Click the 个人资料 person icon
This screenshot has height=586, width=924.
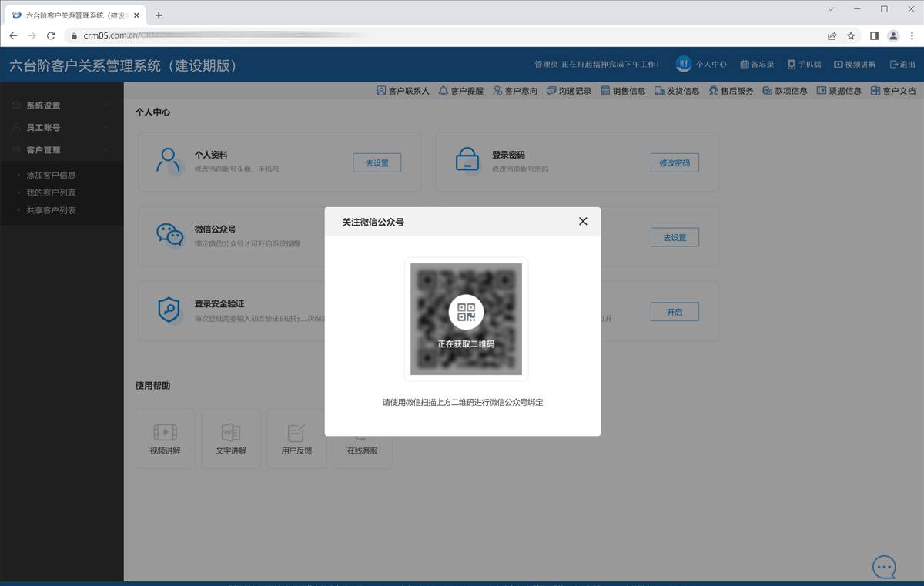point(168,161)
